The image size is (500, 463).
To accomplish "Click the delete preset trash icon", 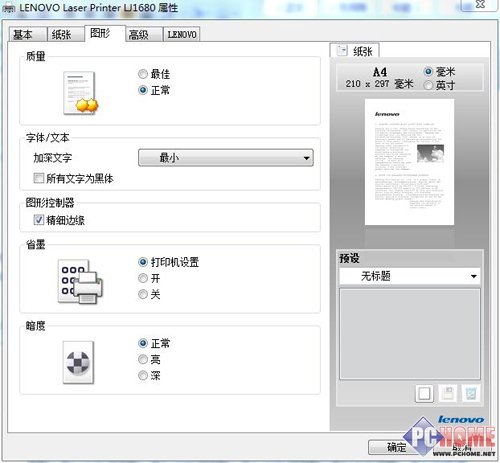I will coord(471,394).
